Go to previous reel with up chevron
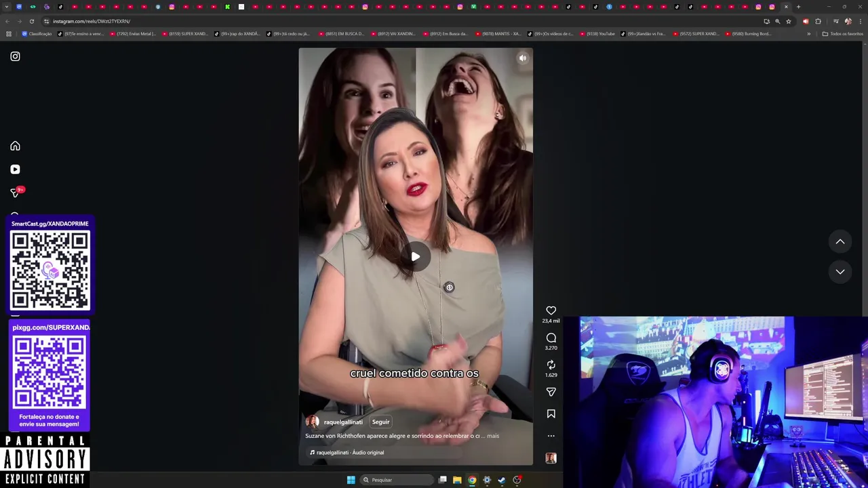 [x=840, y=241]
